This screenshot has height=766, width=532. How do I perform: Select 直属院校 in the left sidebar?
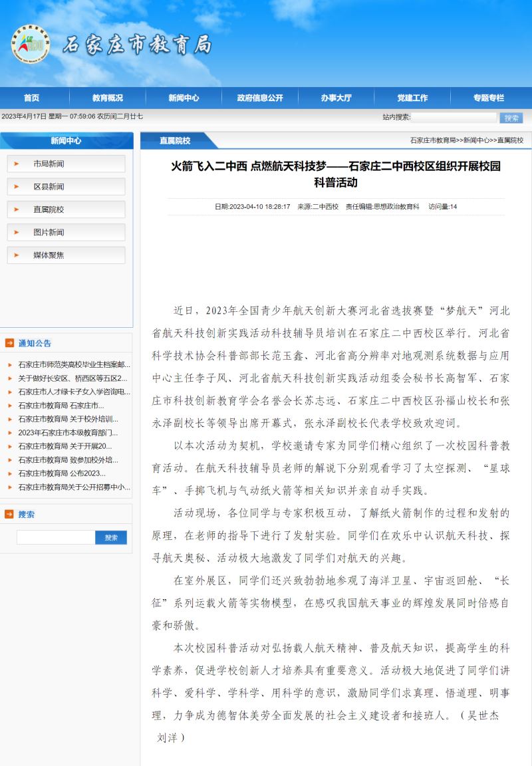pos(49,209)
